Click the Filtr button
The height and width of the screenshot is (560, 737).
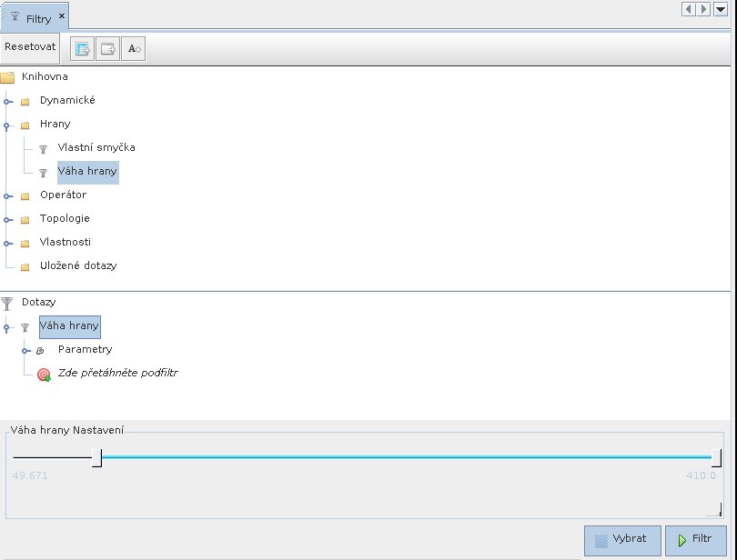point(696,540)
